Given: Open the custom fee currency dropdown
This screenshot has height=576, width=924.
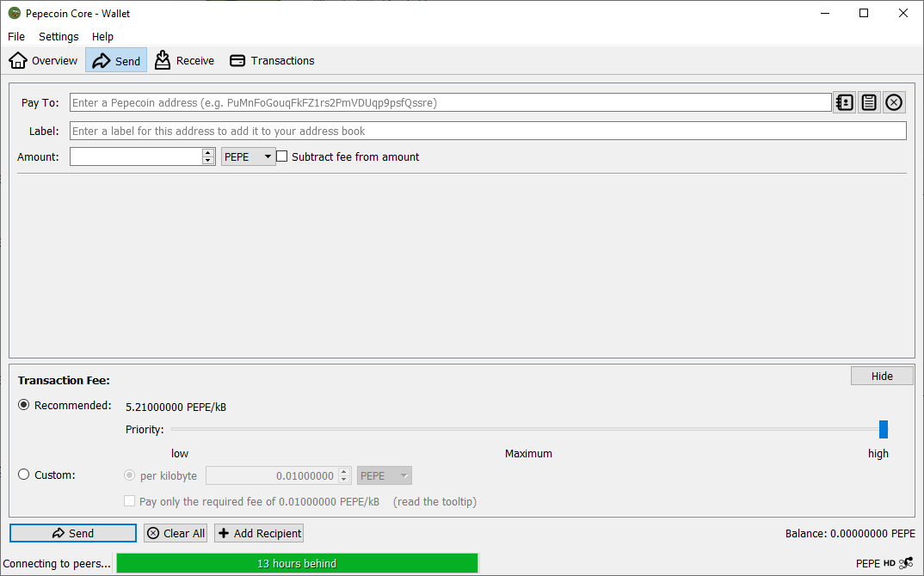Looking at the screenshot, I should (x=384, y=475).
